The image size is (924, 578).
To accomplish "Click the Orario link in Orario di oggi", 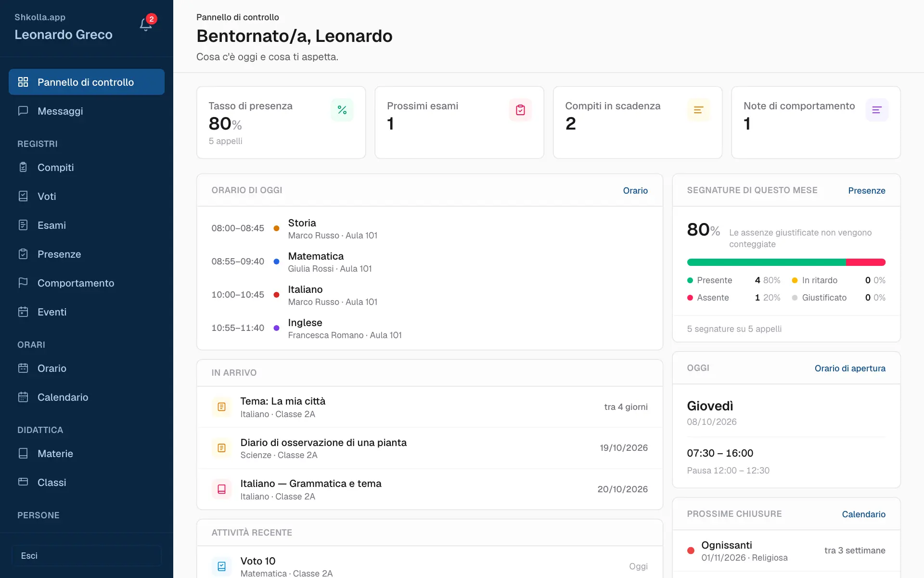I will coord(635,190).
